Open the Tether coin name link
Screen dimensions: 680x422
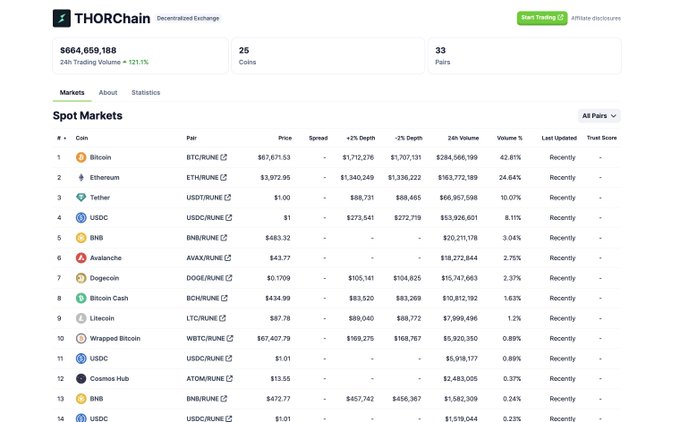(x=100, y=197)
